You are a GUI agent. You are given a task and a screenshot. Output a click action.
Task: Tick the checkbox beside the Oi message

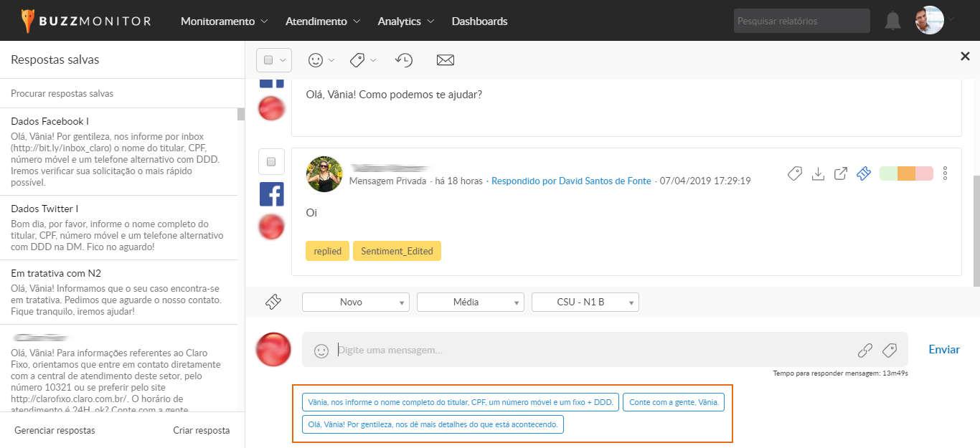[x=271, y=162]
